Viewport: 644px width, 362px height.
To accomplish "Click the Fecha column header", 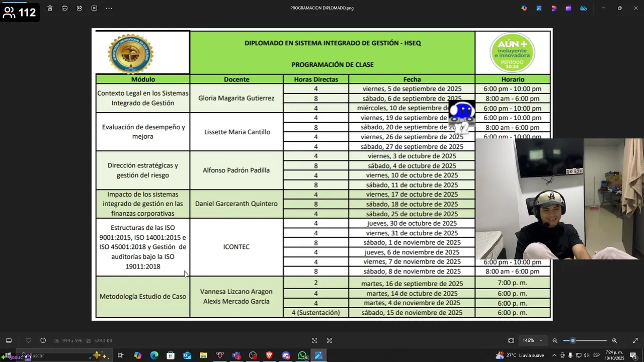I will [412, 79].
